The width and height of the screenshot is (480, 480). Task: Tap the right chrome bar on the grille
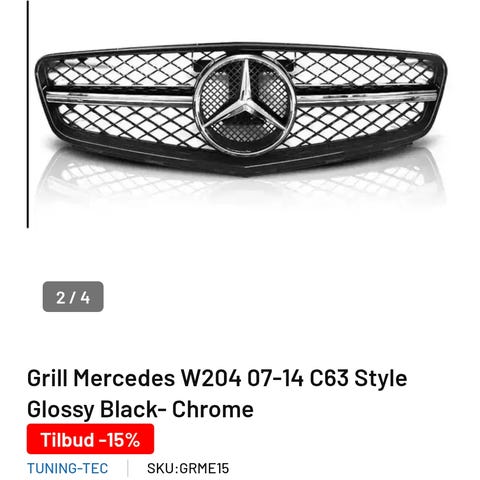(366, 97)
